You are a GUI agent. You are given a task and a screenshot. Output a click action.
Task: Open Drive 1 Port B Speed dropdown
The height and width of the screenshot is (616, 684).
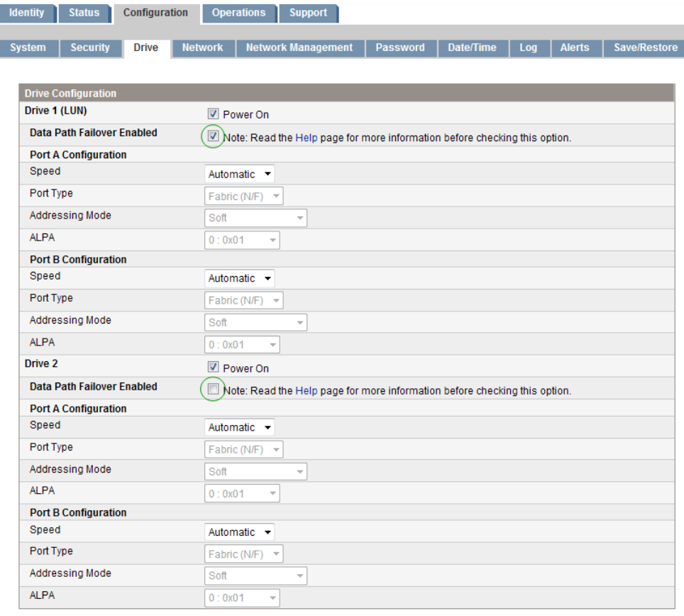[239, 278]
